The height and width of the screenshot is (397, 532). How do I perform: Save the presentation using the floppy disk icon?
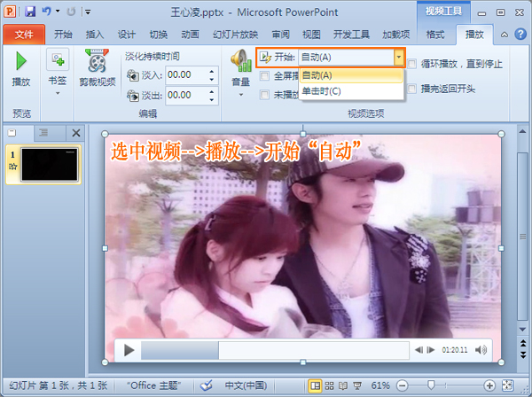(30, 12)
